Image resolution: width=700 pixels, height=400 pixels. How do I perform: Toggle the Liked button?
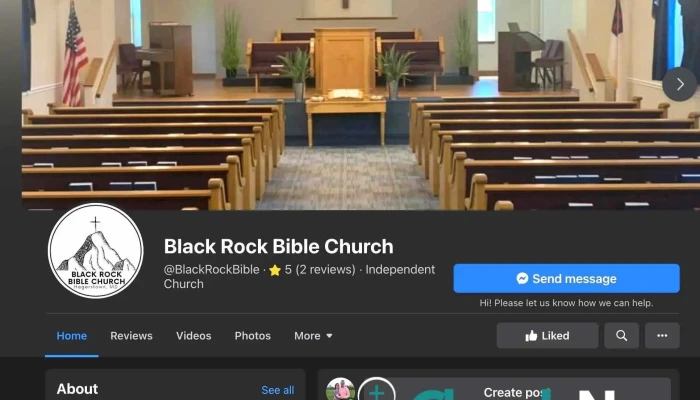click(547, 336)
